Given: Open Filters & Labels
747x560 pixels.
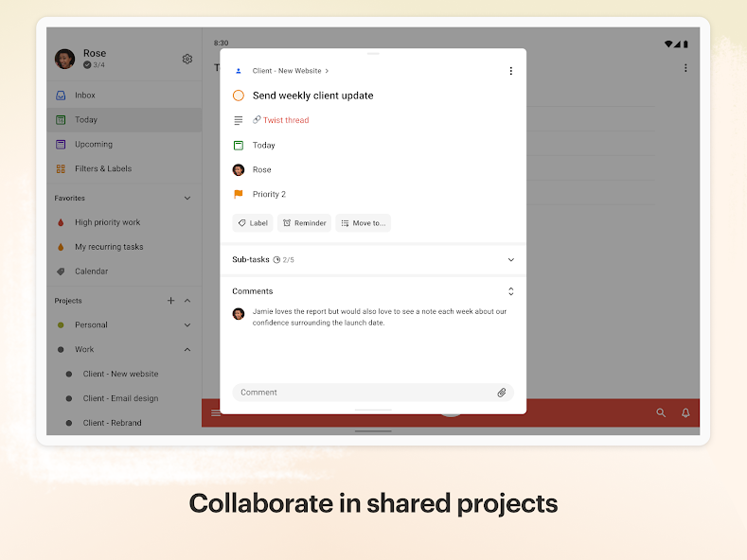Looking at the screenshot, I should tap(124, 168).
